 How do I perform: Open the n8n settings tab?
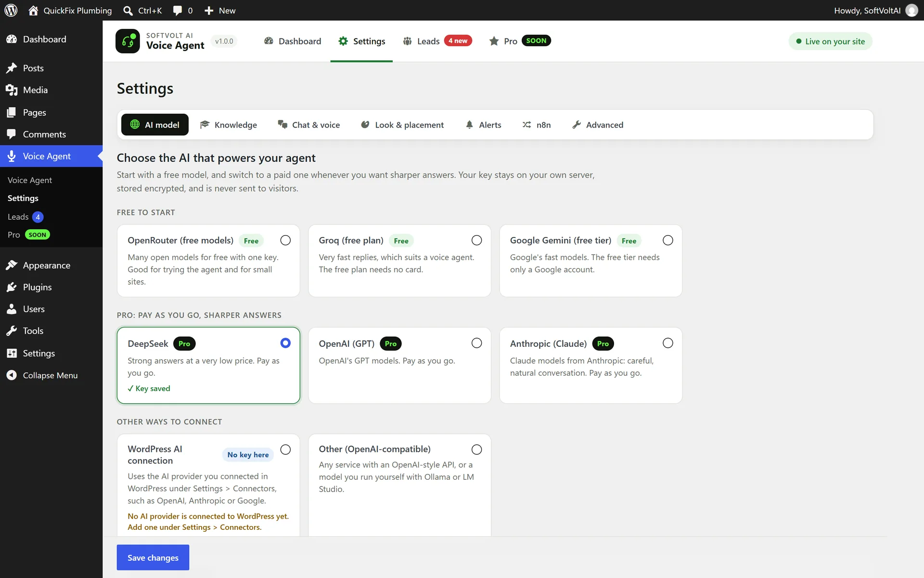537,125
